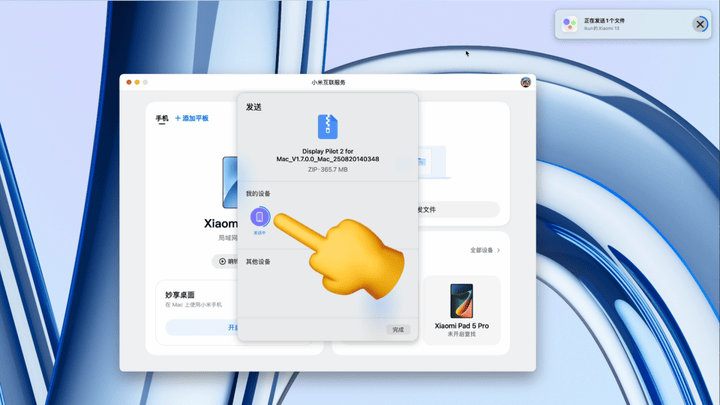Image resolution: width=720 pixels, height=405 pixels.
Task: Click the phone device icon under 我的设备
Action: tap(259, 217)
